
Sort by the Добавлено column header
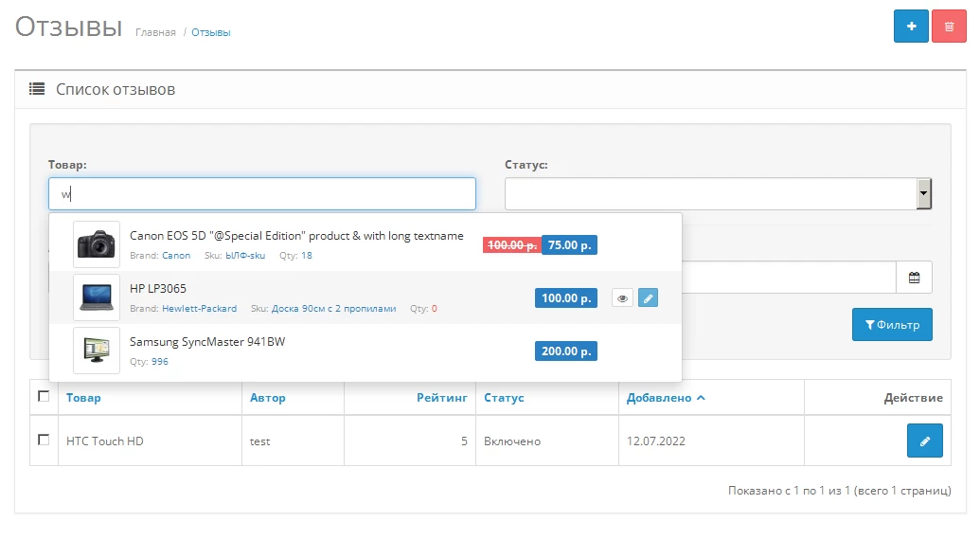point(666,398)
